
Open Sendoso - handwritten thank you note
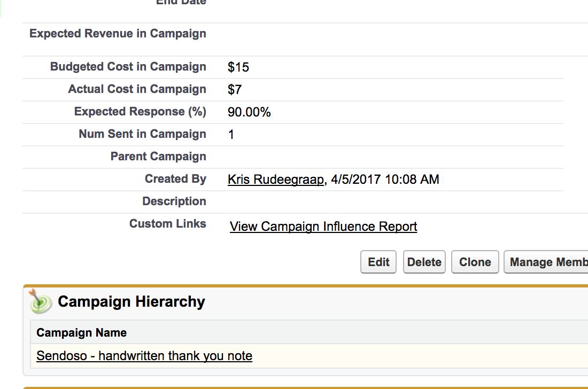tap(144, 356)
